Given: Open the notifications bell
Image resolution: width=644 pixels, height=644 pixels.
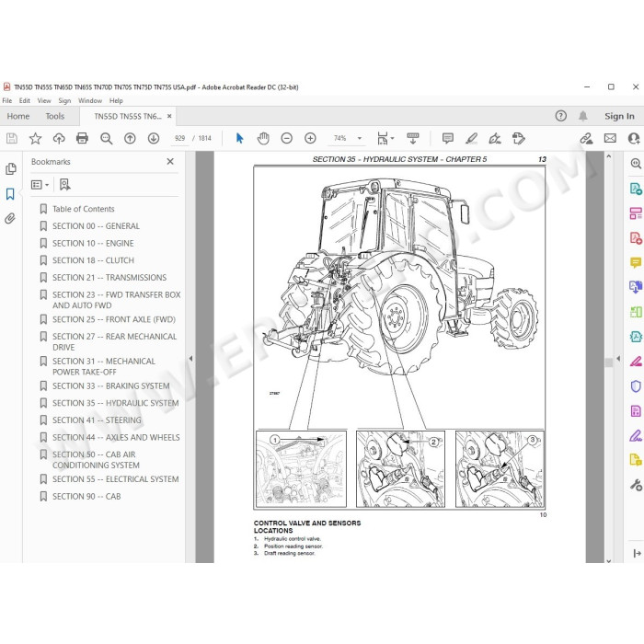Looking at the screenshot, I should (582, 116).
